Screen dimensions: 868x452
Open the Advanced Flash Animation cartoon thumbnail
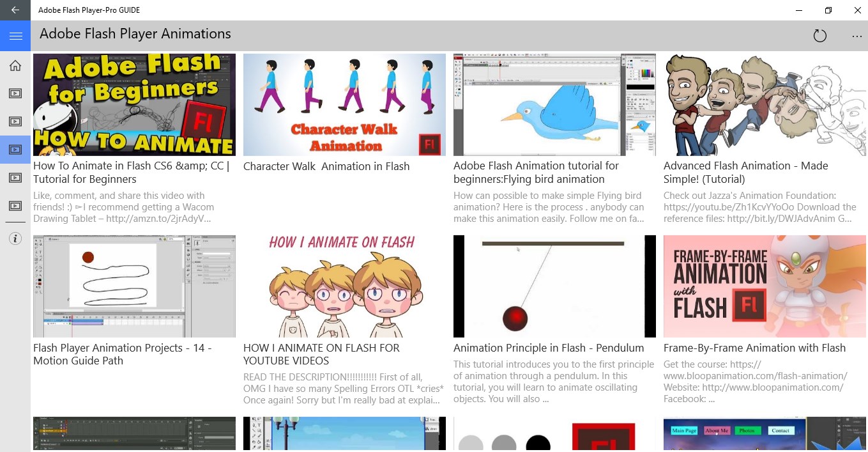point(765,105)
